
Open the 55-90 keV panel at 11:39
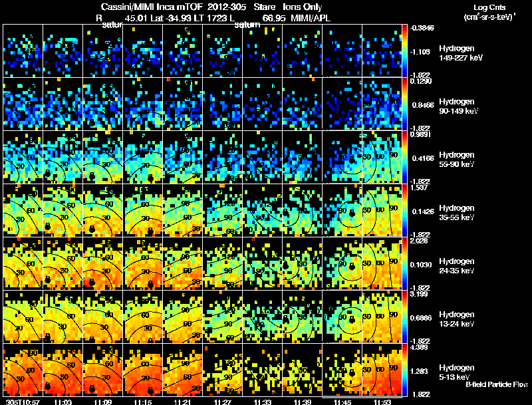tap(303, 158)
